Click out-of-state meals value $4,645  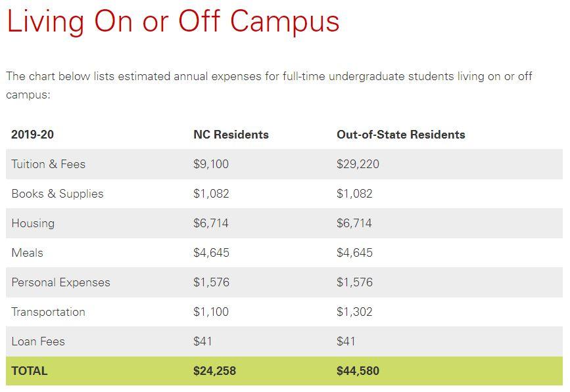pos(354,253)
